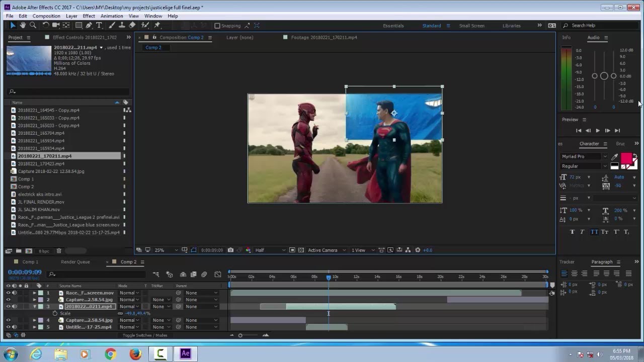Expand layer 1 properties triangle
This screenshot has width=644, height=362.
tap(35, 293)
